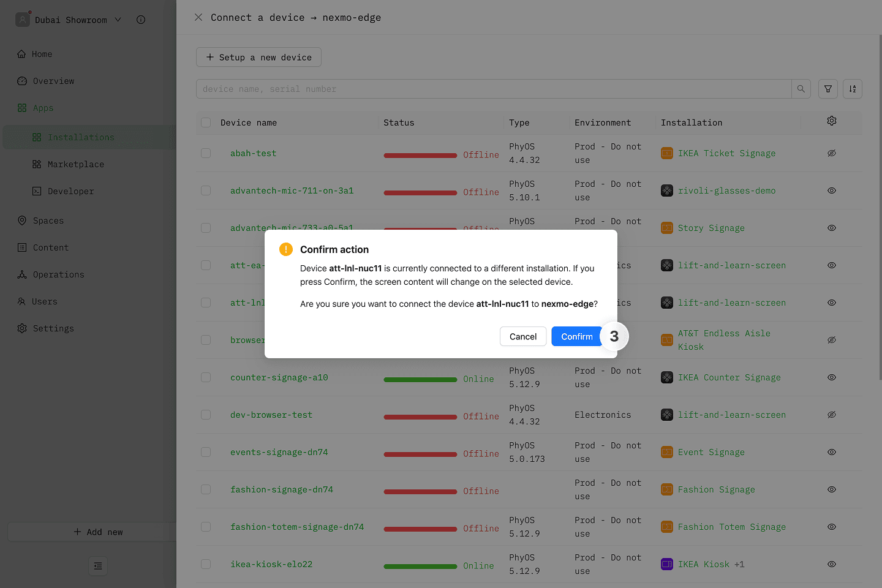
Task: Tick the checkbox for advantech-mic-711-on-3a1
Action: coord(206,190)
